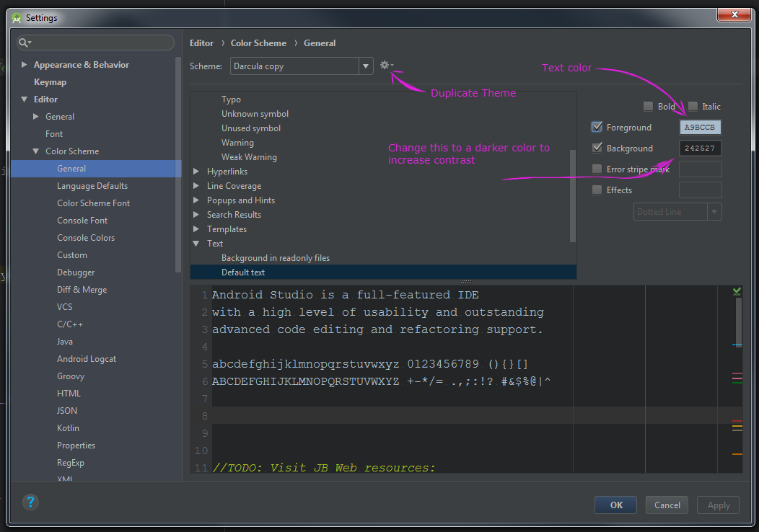Enable the Error stripe mark checkbox
The height and width of the screenshot is (532, 759).
(x=597, y=169)
